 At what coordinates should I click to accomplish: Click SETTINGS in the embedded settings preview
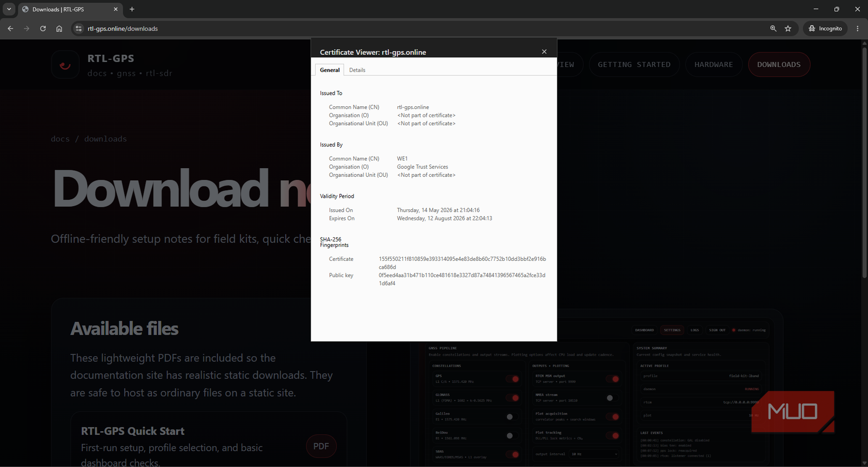click(672, 330)
